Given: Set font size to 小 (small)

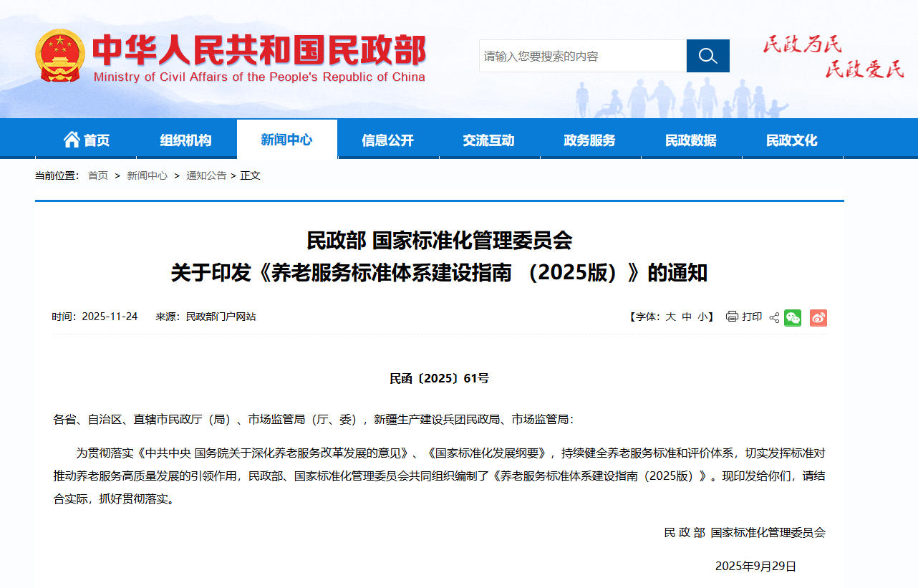Looking at the screenshot, I should (x=702, y=317).
